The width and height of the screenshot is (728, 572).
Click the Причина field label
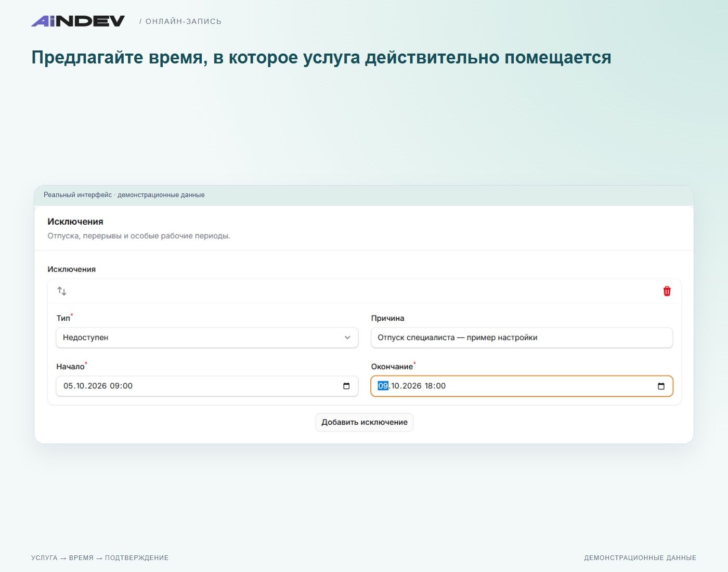387,318
